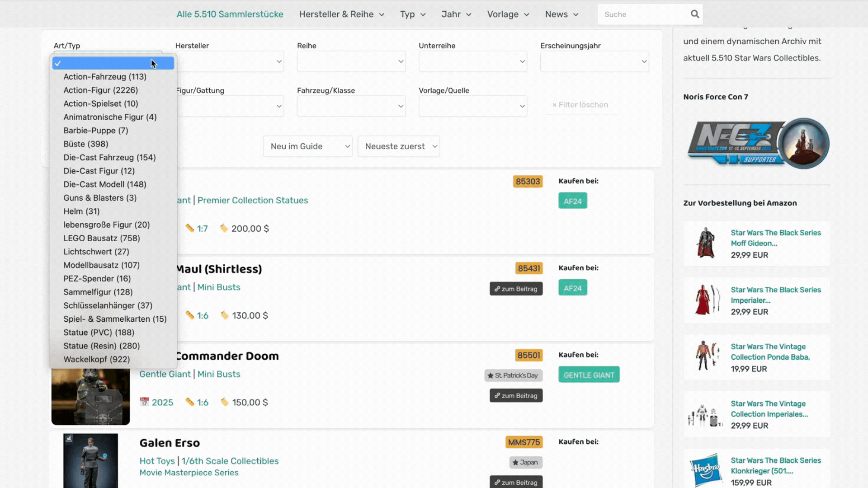Screen dimensions: 868x488
Task: Click the Imperial guard product image
Action: point(706,300)
